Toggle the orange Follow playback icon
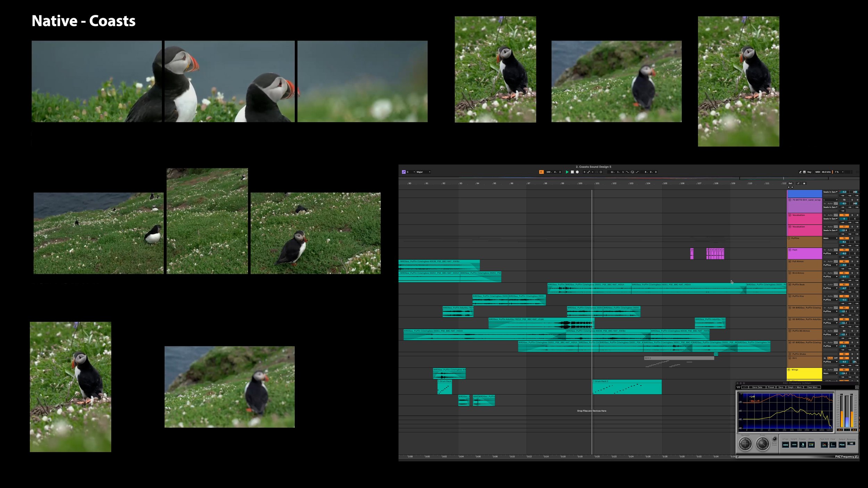The width and height of the screenshot is (868, 488). click(541, 172)
